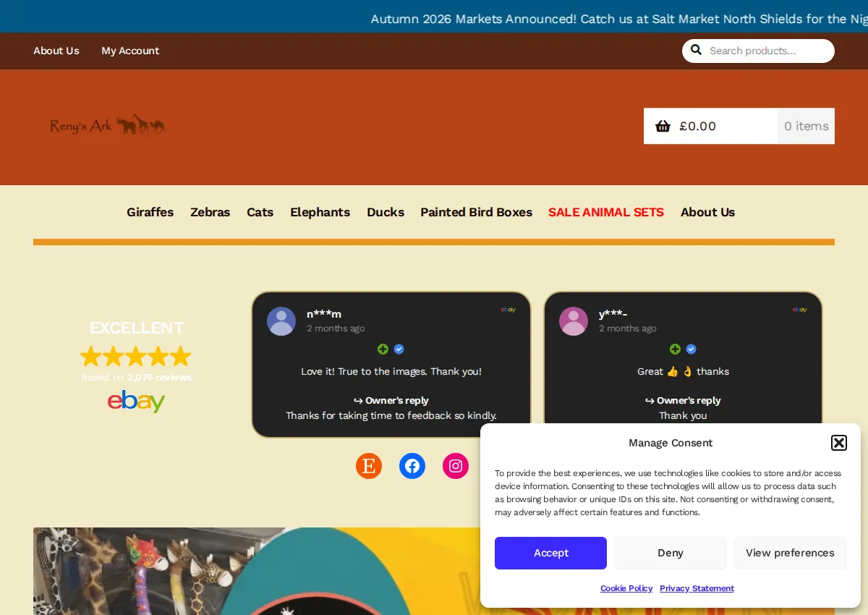Open the Instagram social icon

click(x=456, y=466)
